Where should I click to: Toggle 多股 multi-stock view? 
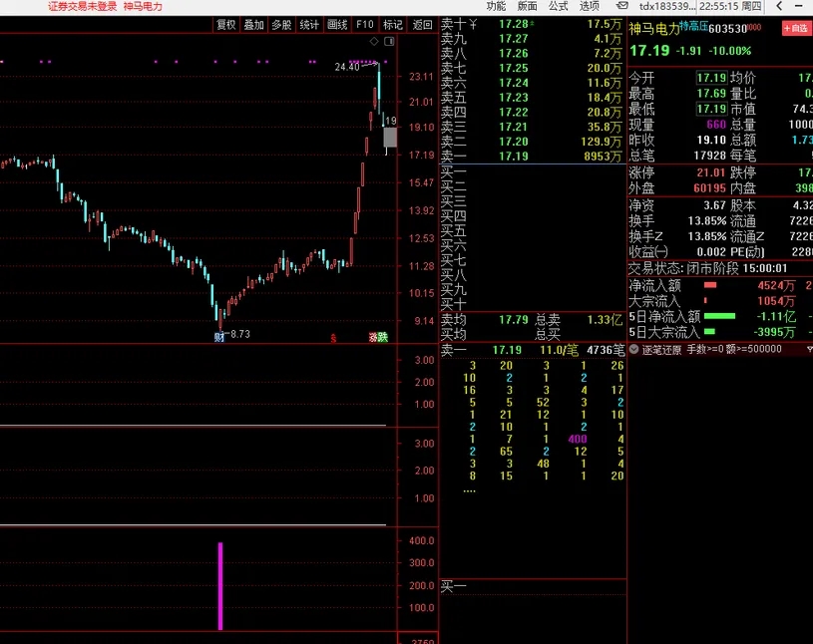282,25
